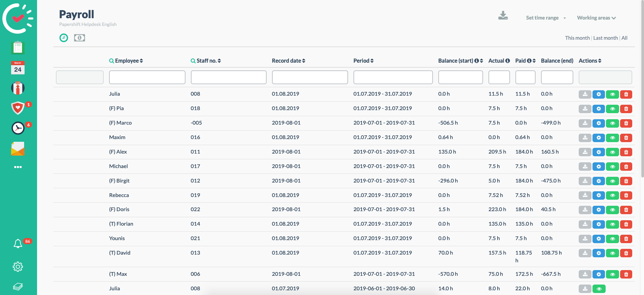Toggle visibility eye for (F) Birgit record
The height and width of the screenshot is (295, 644).
[612, 181]
